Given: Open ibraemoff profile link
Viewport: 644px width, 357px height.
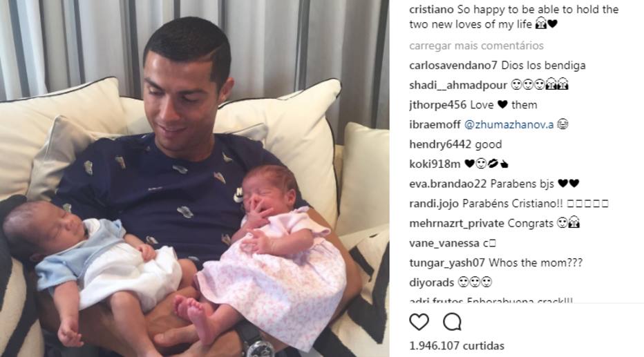Looking at the screenshot, I should [435, 124].
